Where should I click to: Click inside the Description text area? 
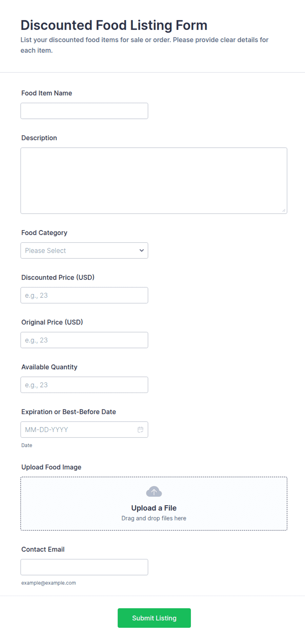154,181
